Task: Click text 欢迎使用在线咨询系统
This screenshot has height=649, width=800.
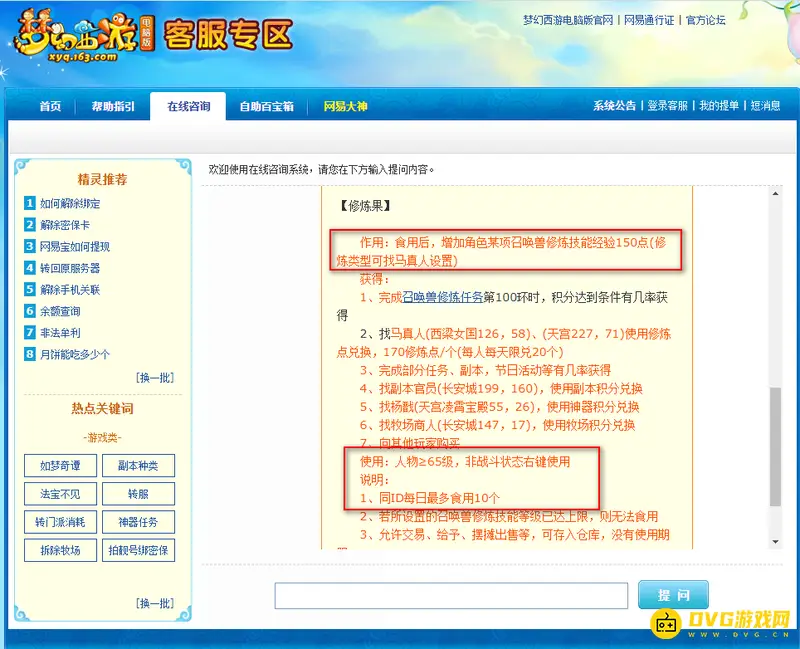Action: tap(259, 169)
